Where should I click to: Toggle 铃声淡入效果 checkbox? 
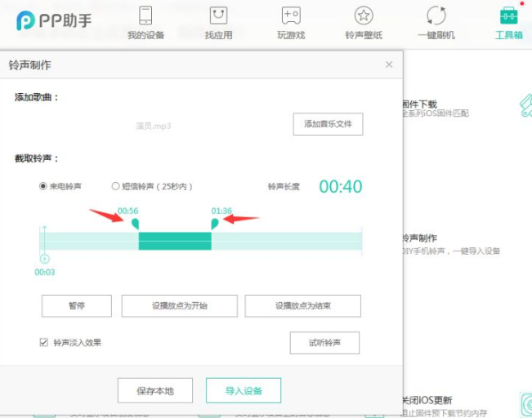[44, 343]
